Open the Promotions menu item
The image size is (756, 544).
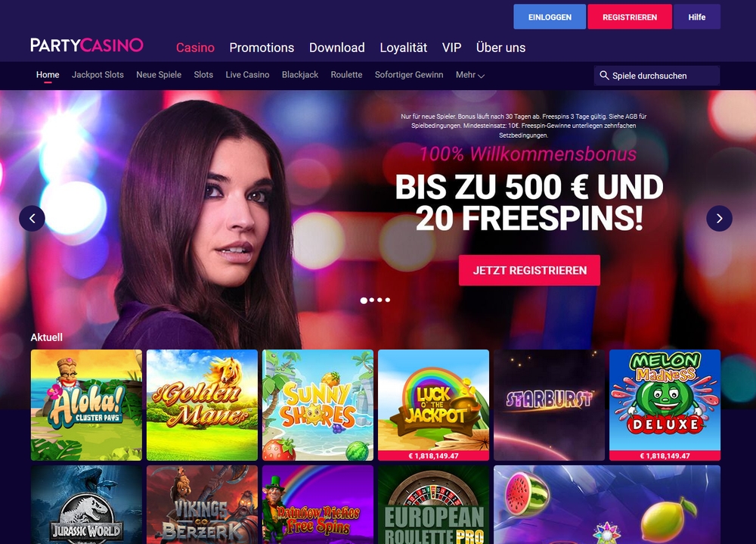(262, 48)
